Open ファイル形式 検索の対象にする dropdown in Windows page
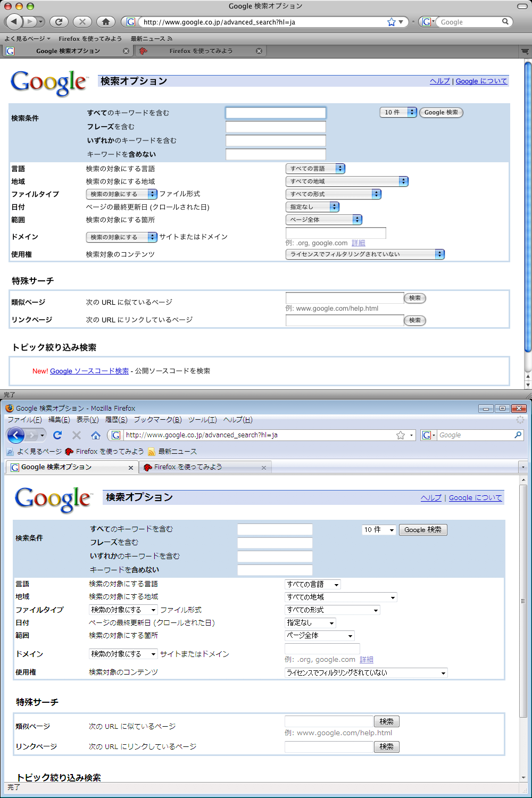 [123, 610]
